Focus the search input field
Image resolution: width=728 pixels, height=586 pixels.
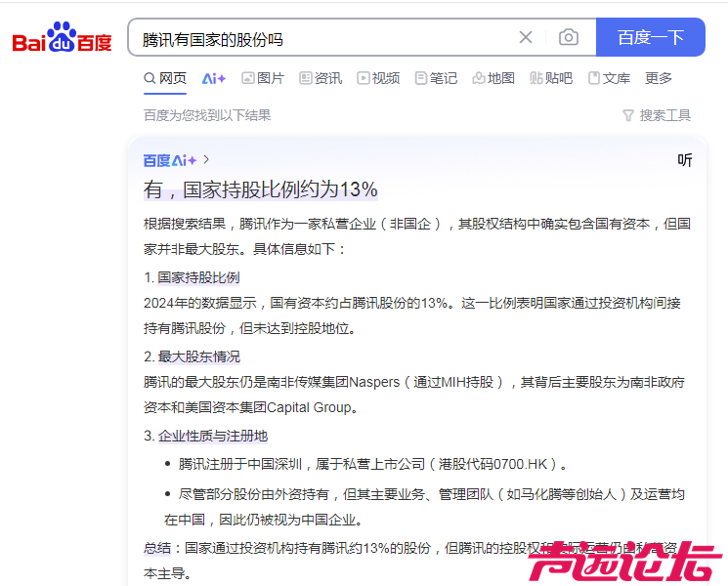pos(325,38)
